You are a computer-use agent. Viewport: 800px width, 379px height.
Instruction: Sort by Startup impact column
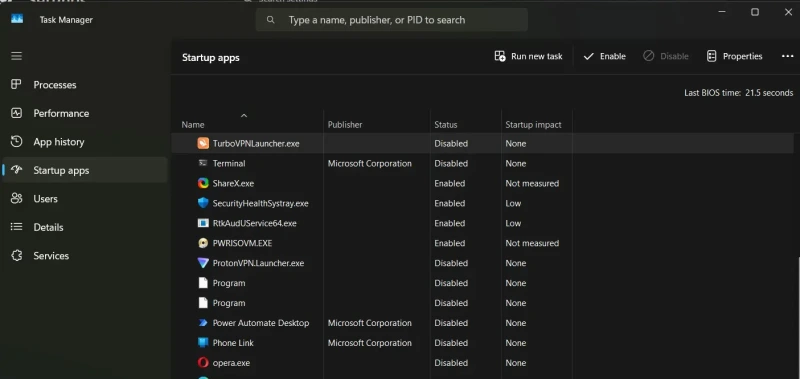click(533, 124)
